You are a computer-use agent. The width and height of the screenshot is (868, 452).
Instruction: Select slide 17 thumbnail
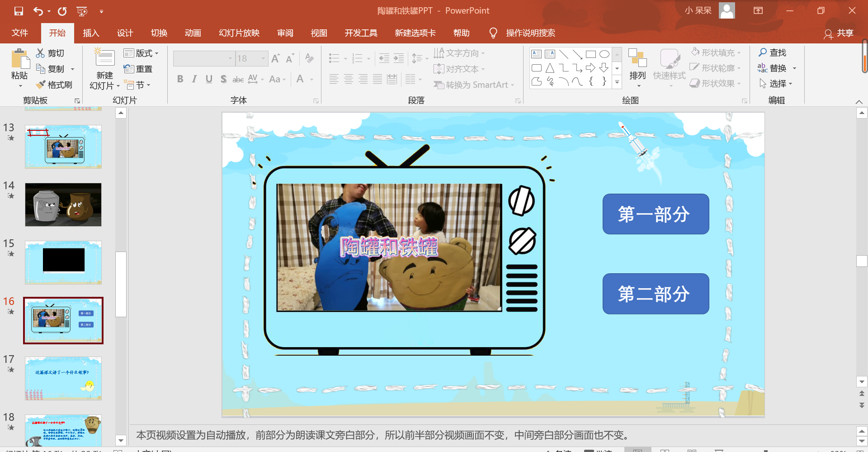(63, 378)
